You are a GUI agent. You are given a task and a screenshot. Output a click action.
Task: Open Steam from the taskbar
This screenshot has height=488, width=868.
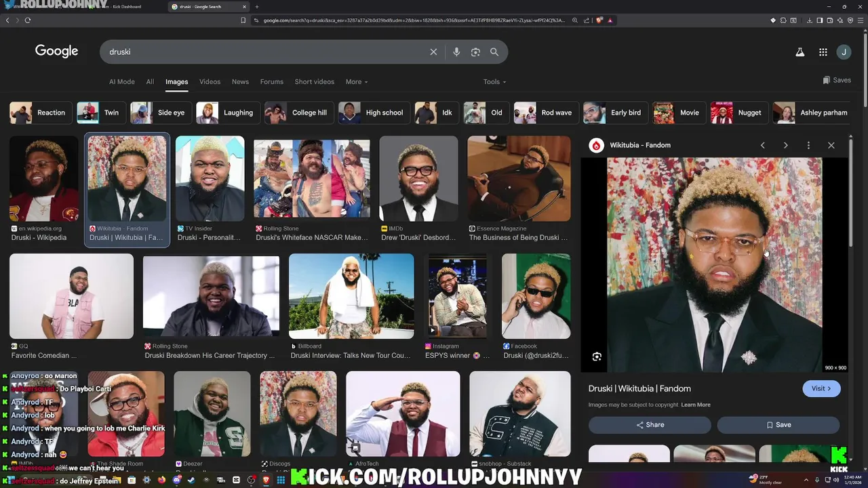coord(192,480)
